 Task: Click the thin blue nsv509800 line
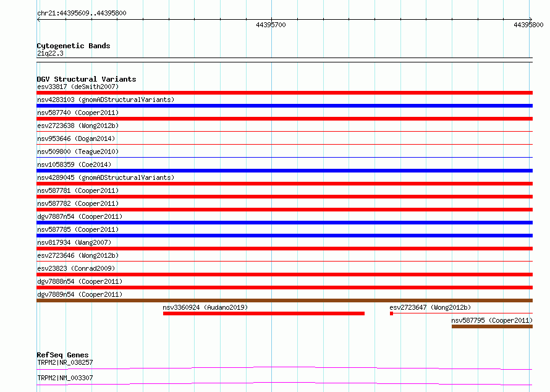(284, 157)
